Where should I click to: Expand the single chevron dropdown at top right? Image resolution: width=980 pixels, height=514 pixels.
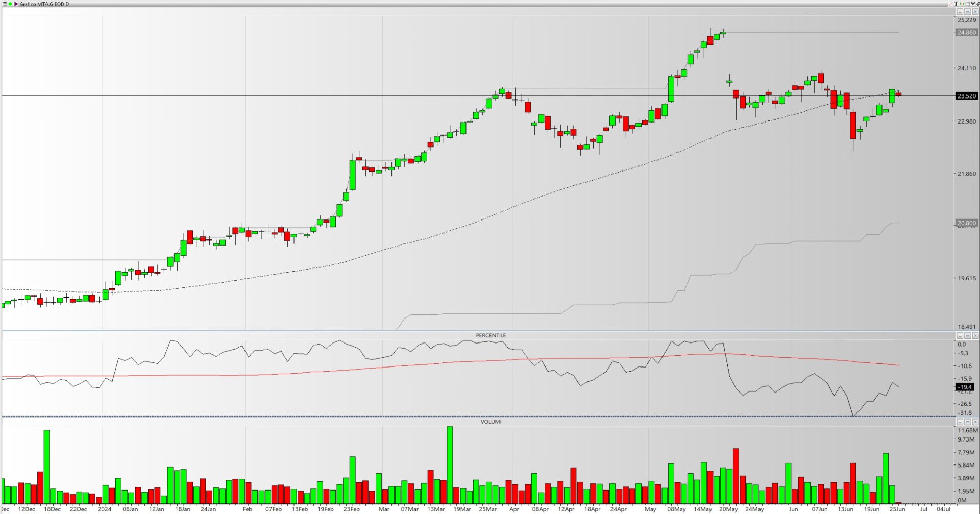tap(973, 3)
